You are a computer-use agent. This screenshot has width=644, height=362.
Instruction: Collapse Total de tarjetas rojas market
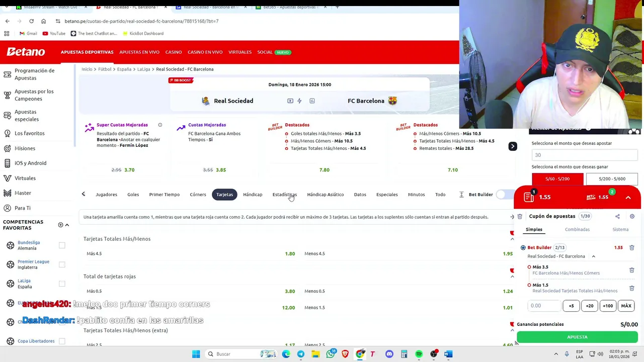point(512,277)
